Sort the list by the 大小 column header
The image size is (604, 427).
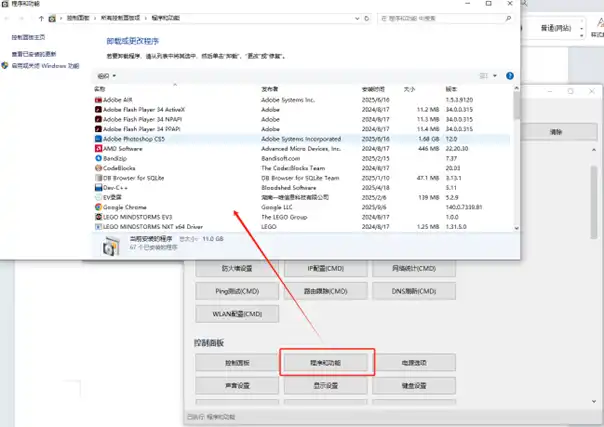point(409,89)
